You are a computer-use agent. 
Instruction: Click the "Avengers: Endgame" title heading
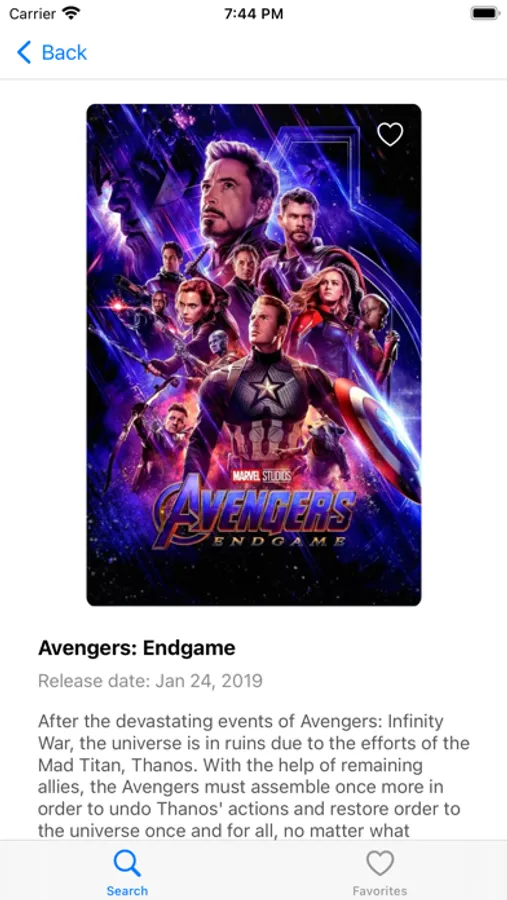(137, 648)
